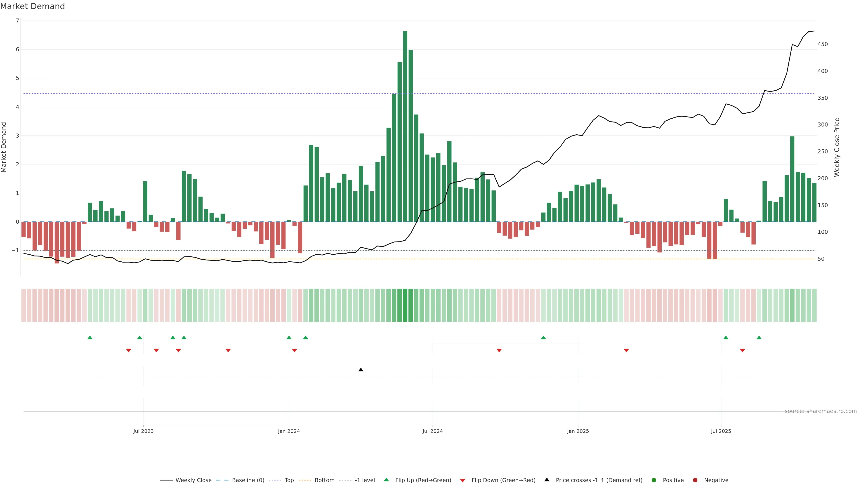Click the green Positive circle in the legend
This screenshot has height=488, width=868.
(654, 480)
